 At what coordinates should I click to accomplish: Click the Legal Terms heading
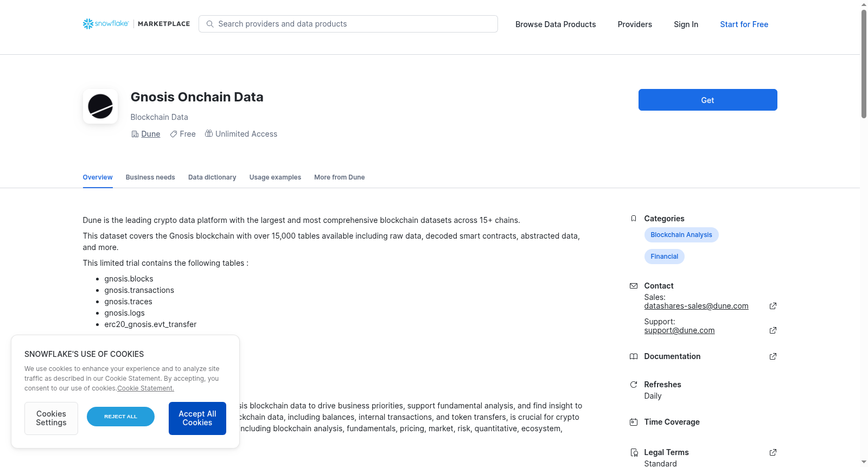click(666, 452)
